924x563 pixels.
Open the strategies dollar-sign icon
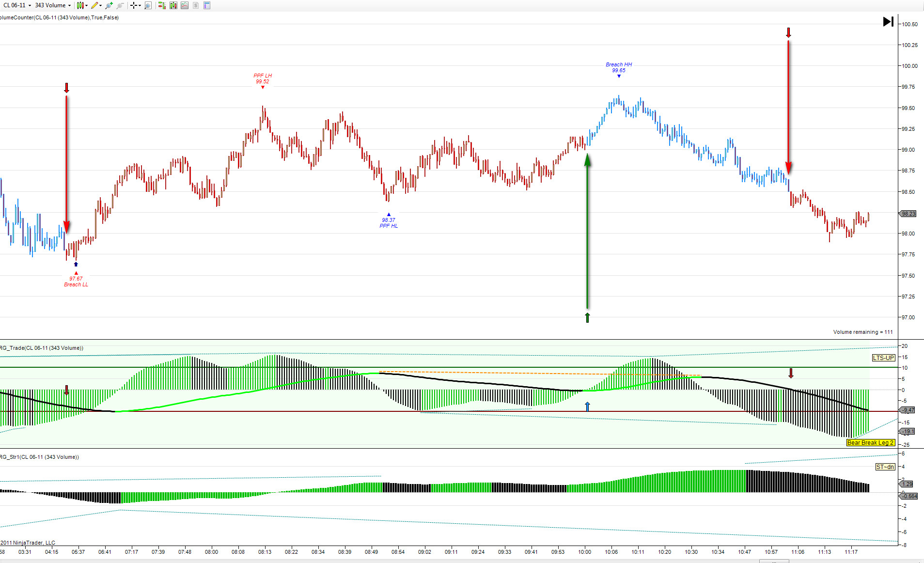coord(196,5)
